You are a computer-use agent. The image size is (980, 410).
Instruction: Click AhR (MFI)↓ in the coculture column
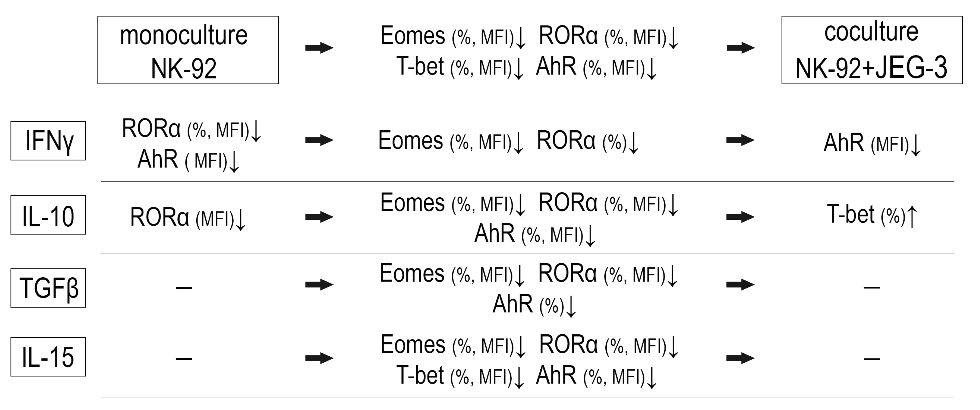[x=872, y=144]
